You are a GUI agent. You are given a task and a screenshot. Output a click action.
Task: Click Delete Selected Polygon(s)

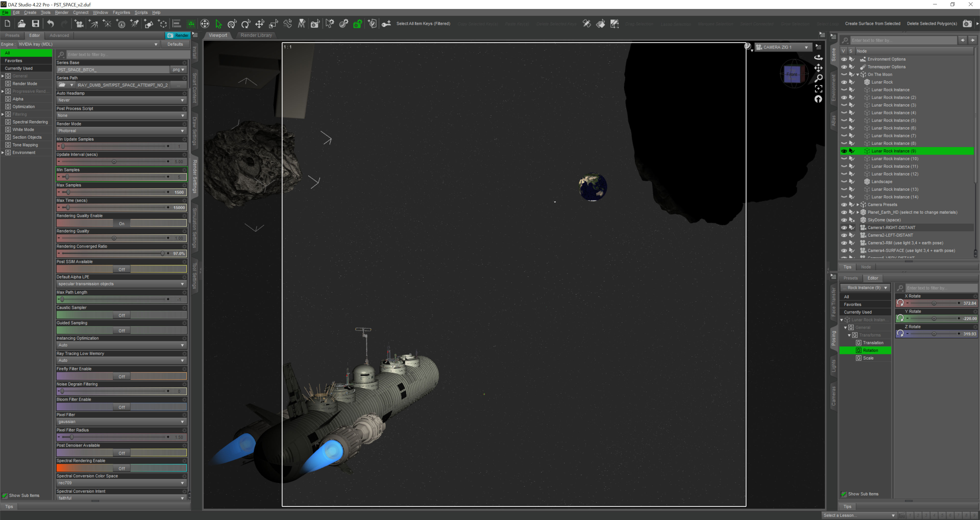(x=932, y=23)
